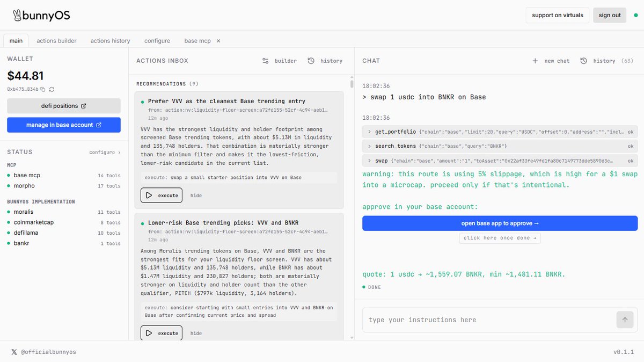
Task: Click the chat history clock icon
Action: (x=584, y=61)
